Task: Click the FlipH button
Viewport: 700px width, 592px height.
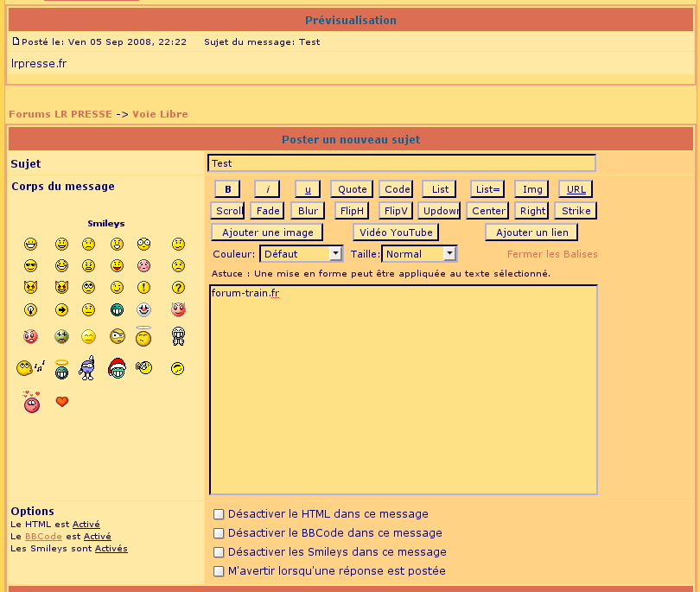Action: 352,210
